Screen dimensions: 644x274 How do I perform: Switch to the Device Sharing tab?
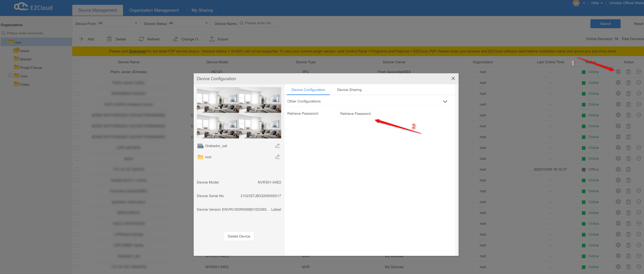point(349,90)
